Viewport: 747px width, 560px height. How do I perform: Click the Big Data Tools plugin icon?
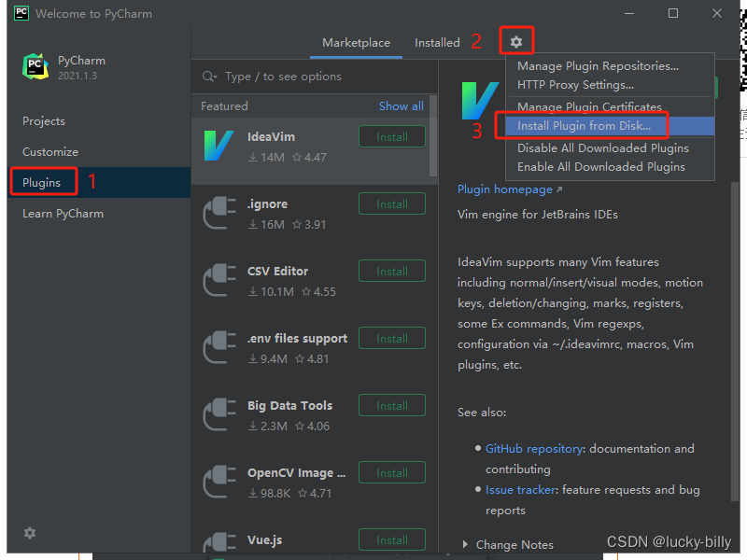click(219, 414)
